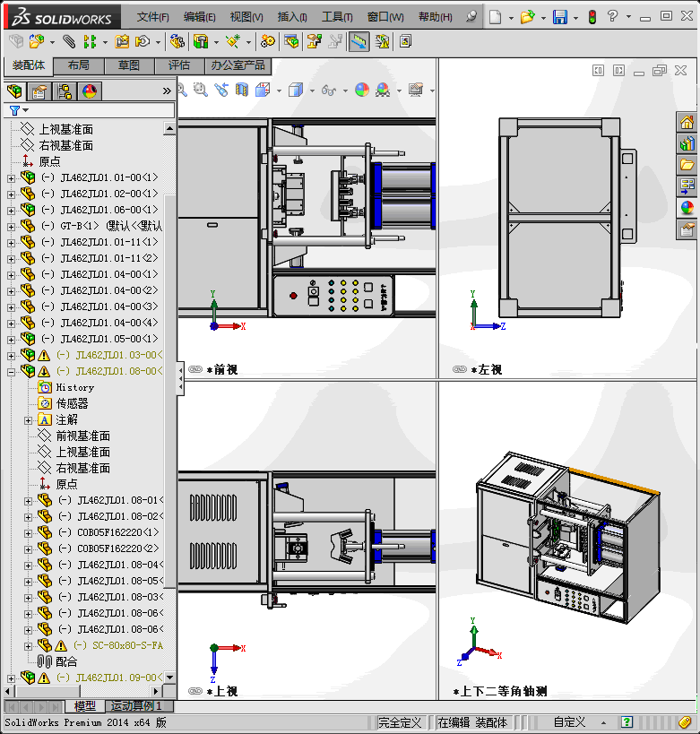Click the Help question mark icon
Viewport: 700px width, 734px height.
[612, 17]
